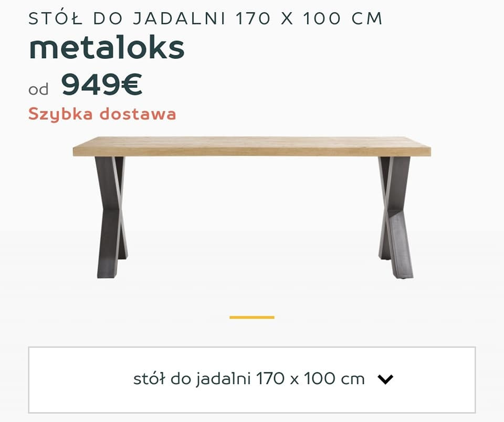Click the empty right side of the size selector box

[x=434, y=379]
